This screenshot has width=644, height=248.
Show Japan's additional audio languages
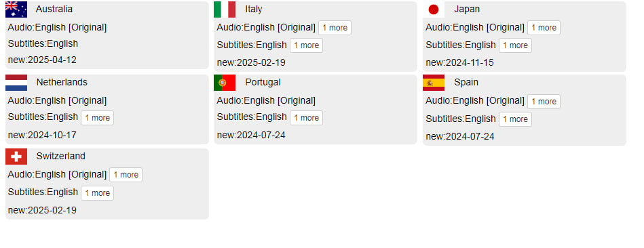click(544, 28)
